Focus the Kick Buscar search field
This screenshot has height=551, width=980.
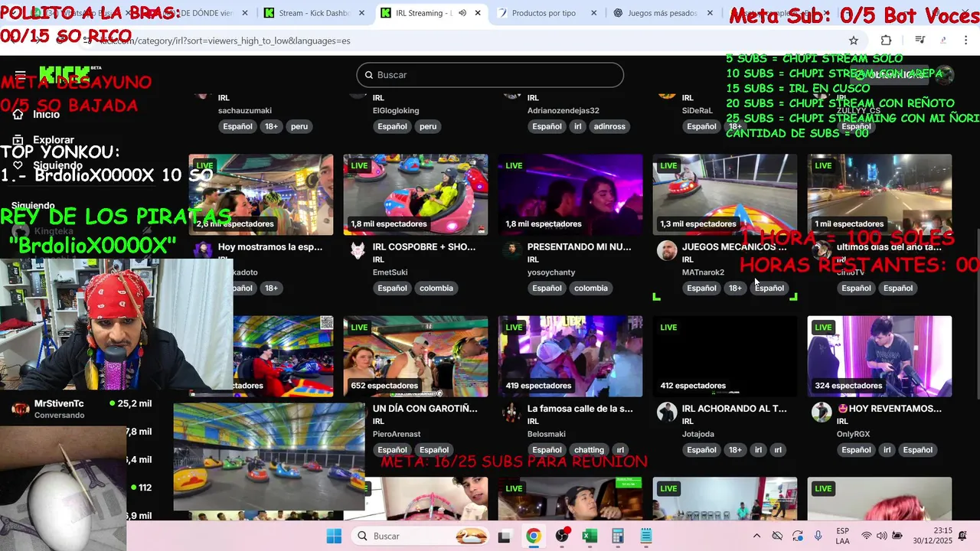coord(490,75)
